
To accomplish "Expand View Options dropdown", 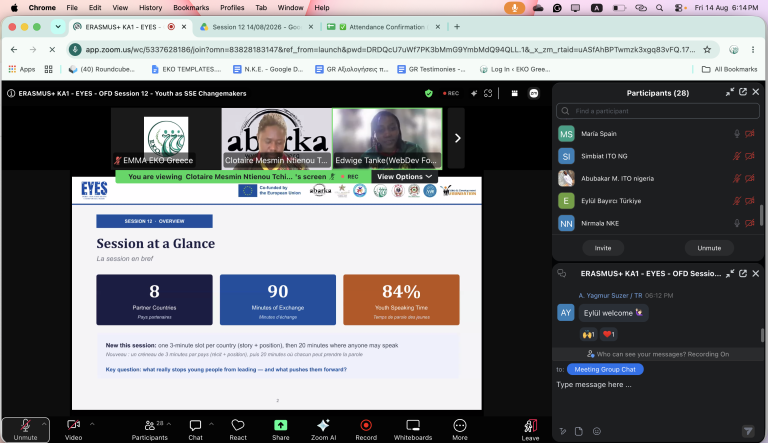I will tap(404, 176).
